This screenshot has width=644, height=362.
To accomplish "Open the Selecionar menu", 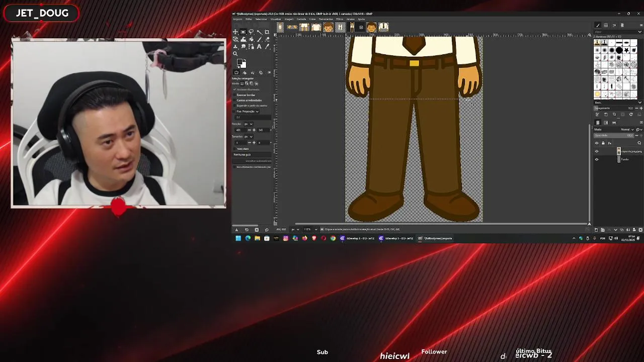I will click(x=261, y=19).
